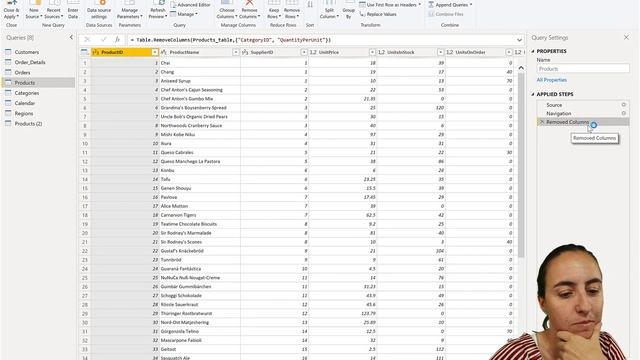This screenshot has height=360, width=640.
Task: Select the Regions query
Action: [24, 113]
